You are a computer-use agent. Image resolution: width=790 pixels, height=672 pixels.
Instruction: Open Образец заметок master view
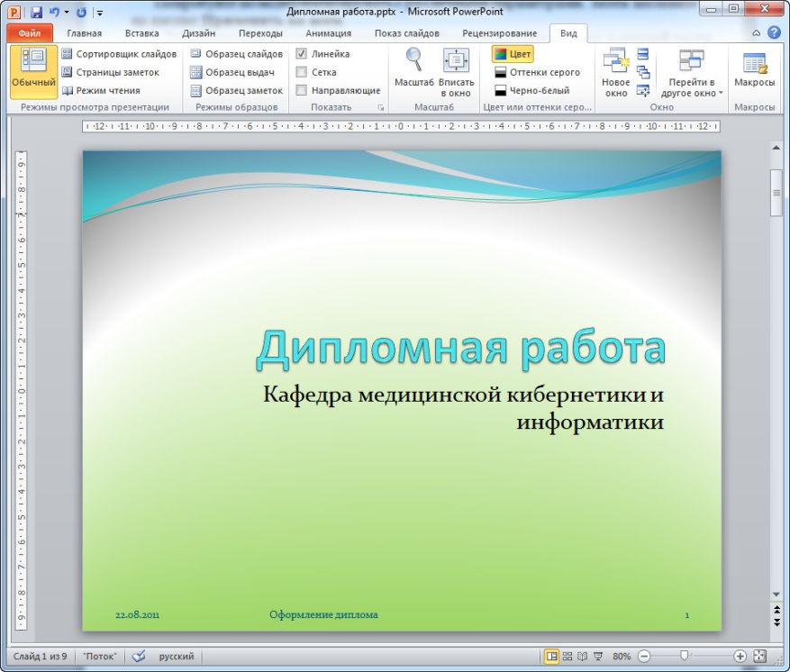pos(236,91)
